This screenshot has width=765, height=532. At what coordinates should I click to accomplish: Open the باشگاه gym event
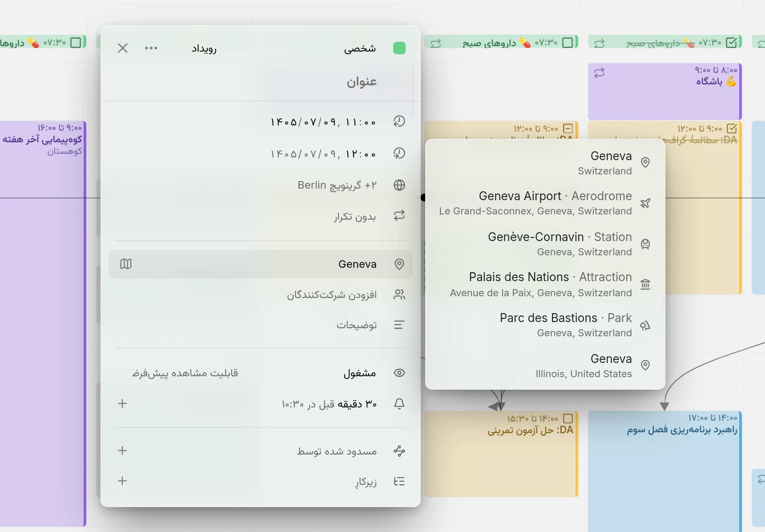point(664,91)
